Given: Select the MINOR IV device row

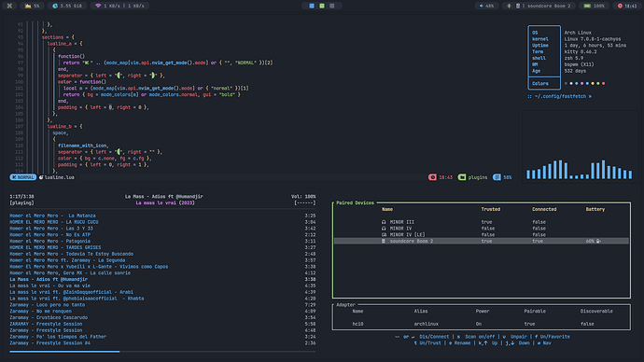Looking at the screenshot, I should tap(482, 229).
